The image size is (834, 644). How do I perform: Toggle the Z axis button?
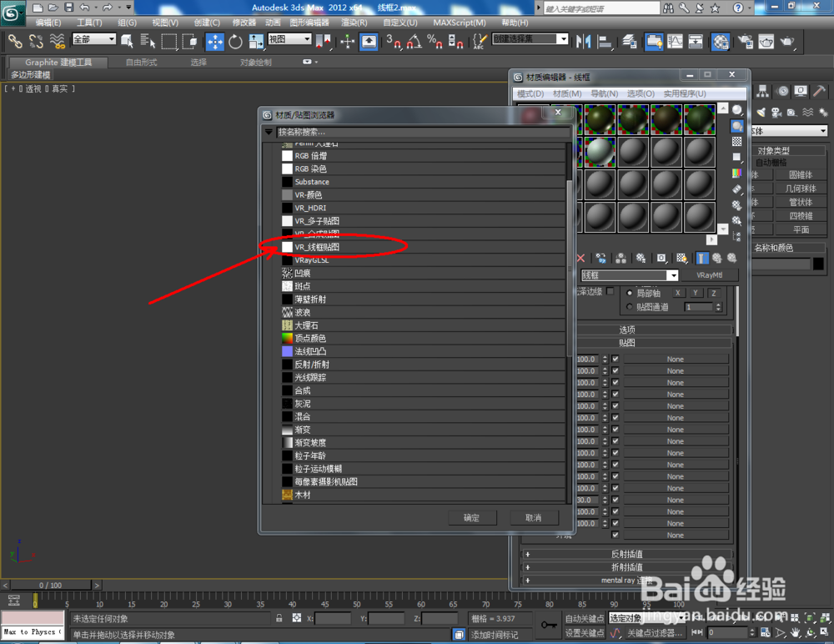coord(713,293)
